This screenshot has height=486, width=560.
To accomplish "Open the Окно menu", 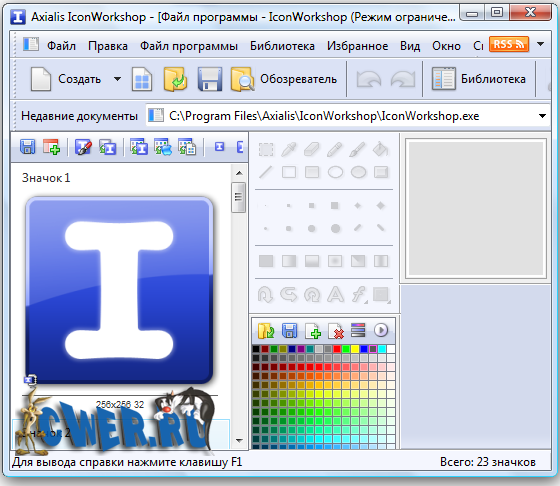I will (446, 46).
